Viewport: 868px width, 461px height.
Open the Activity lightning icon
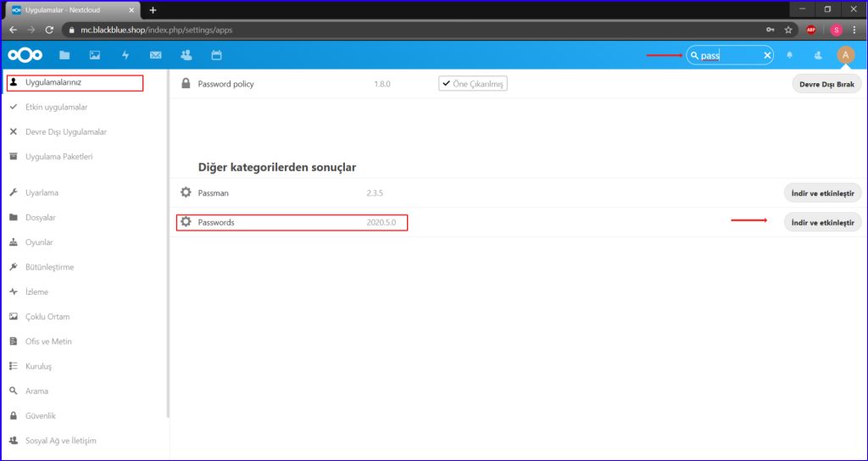[125, 55]
